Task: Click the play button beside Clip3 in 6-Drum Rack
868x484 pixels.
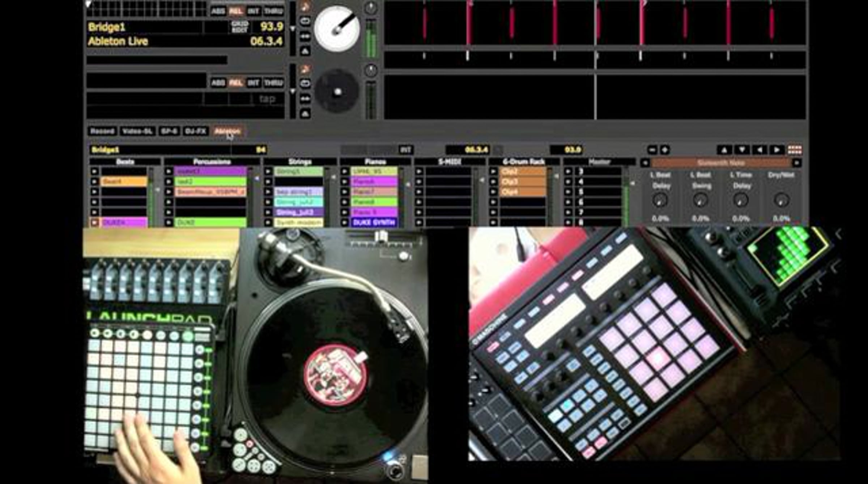Action: pos(493,181)
